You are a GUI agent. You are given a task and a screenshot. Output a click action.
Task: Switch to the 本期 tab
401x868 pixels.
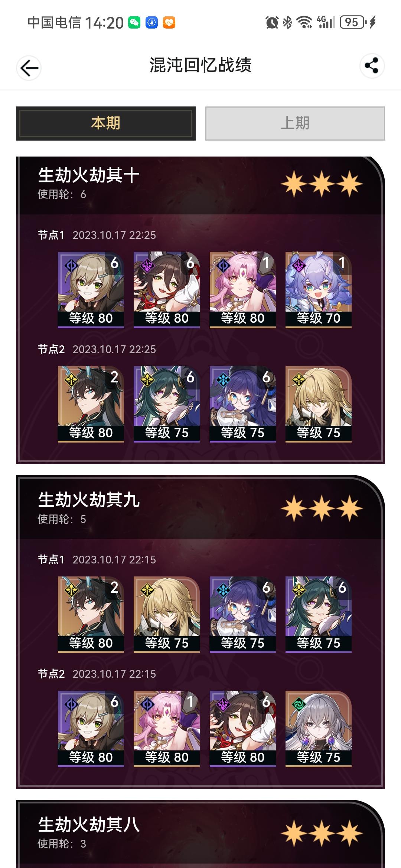point(106,124)
